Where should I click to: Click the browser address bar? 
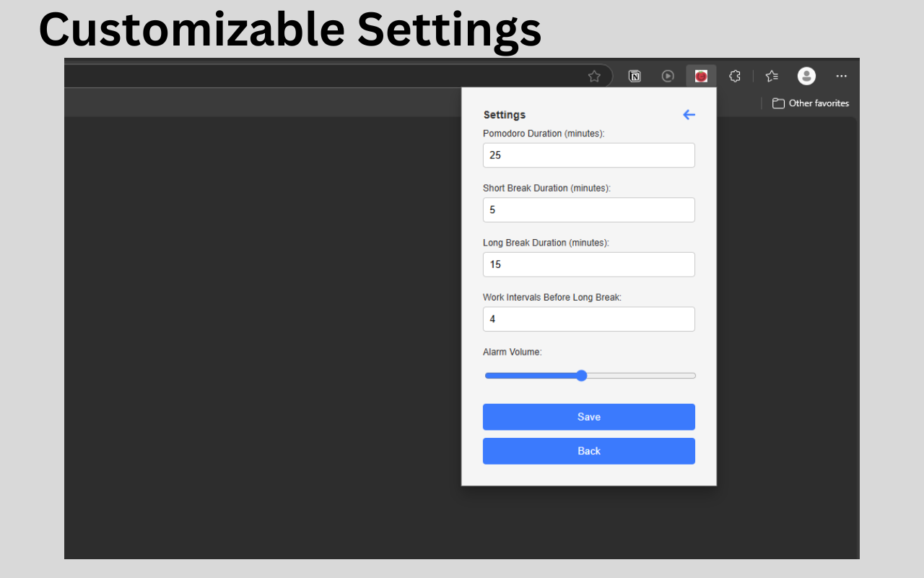(325, 76)
